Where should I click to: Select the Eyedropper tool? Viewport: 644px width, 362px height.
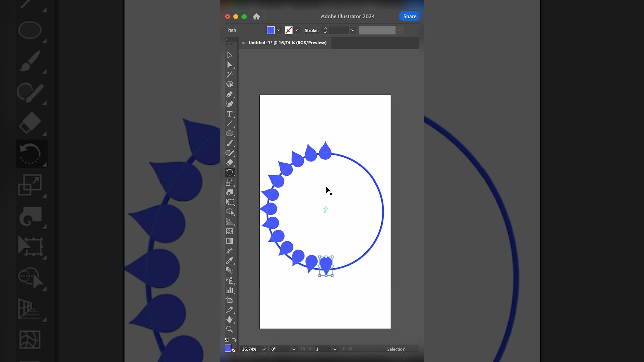click(230, 260)
